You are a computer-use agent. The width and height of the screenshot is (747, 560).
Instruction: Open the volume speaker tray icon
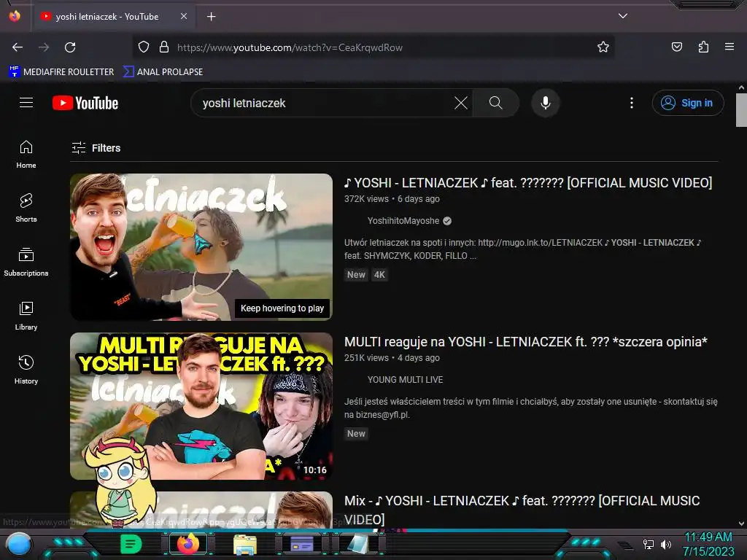pyautogui.click(x=667, y=544)
